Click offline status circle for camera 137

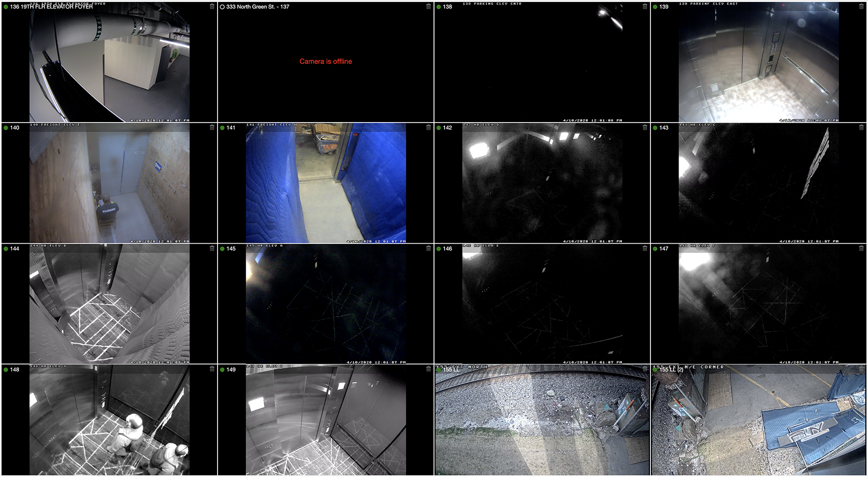[x=222, y=7]
